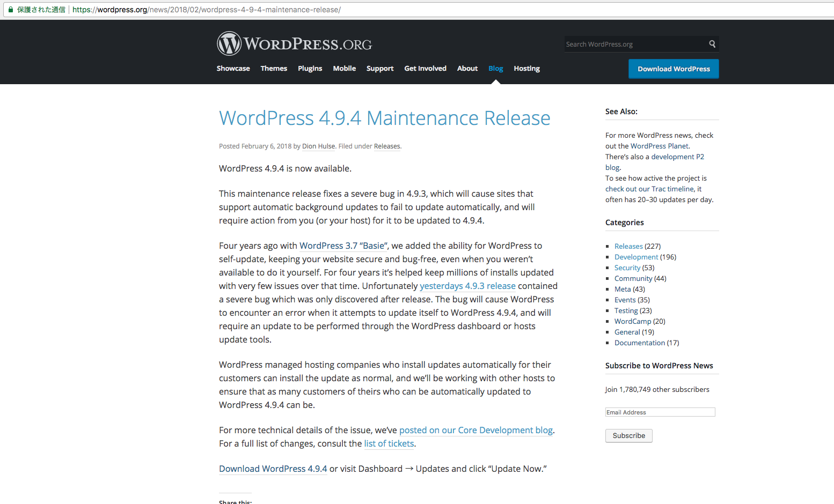This screenshot has width=834, height=504.
Task: Open the Testing category
Action: point(626,310)
